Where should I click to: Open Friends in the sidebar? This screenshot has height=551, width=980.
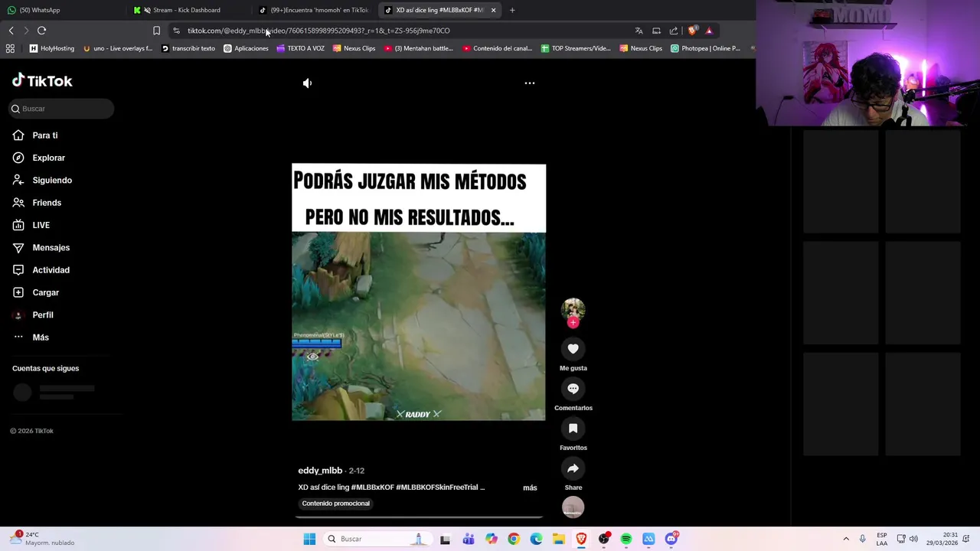(x=46, y=203)
